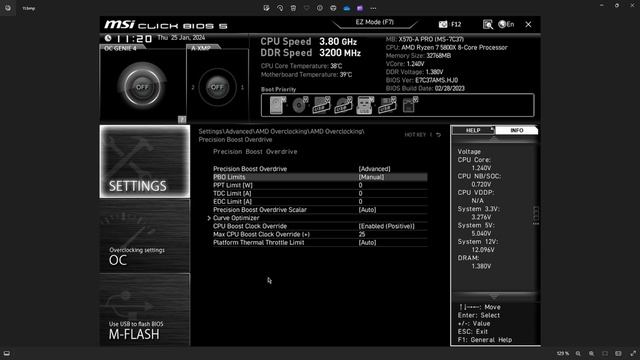Click the print icon in Photos toolbar

click(x=333, y=8)
